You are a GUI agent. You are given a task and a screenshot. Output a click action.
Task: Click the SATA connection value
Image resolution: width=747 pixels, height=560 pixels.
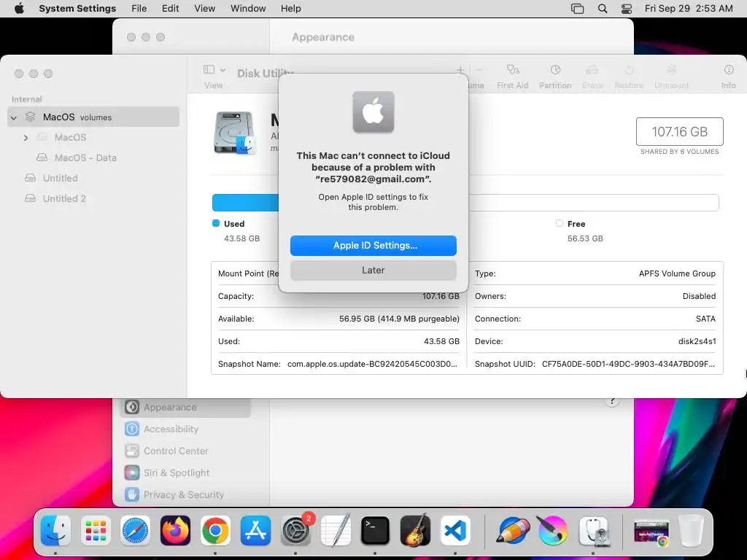click(705, 319)
